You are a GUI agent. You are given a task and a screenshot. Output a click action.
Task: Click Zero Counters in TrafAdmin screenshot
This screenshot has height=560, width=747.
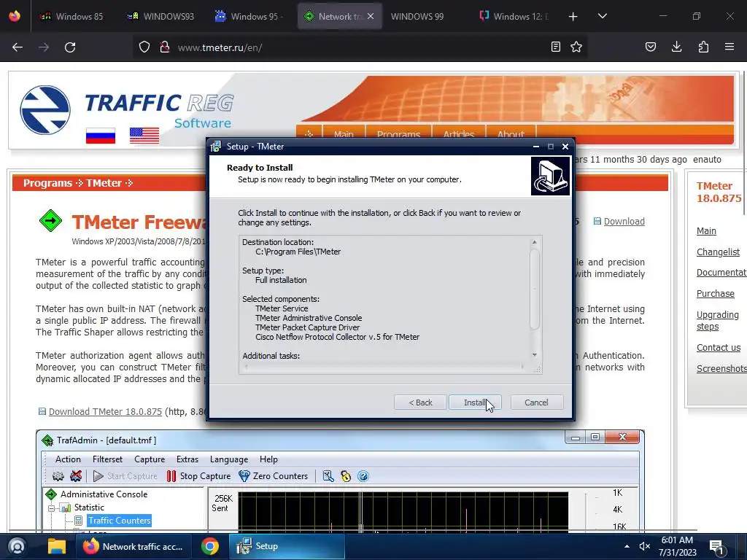274,475
